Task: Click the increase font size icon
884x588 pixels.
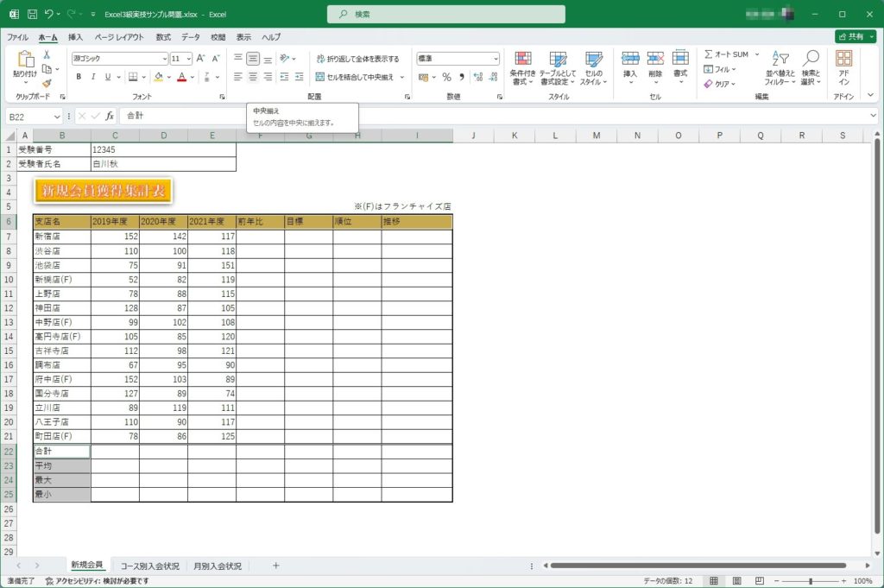Action: (201, 59)
